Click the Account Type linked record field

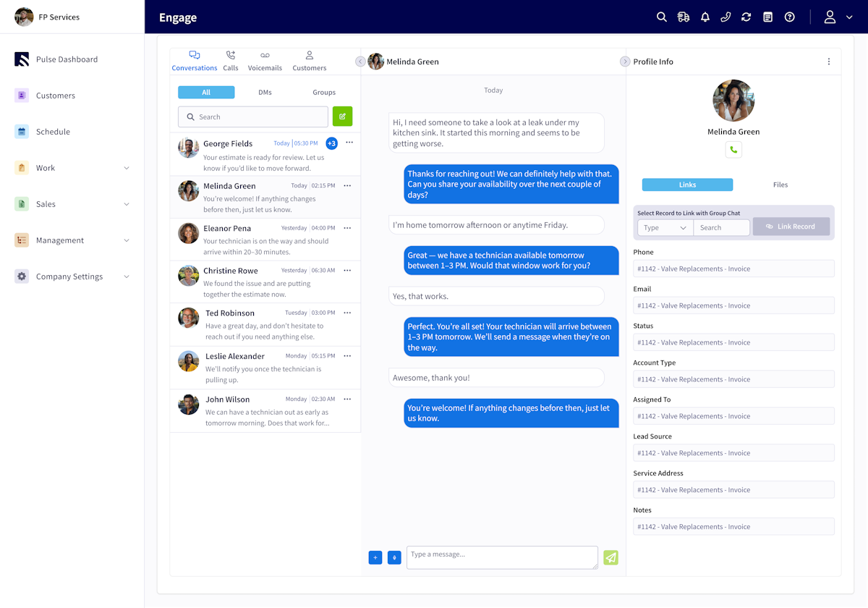point(733,379)
